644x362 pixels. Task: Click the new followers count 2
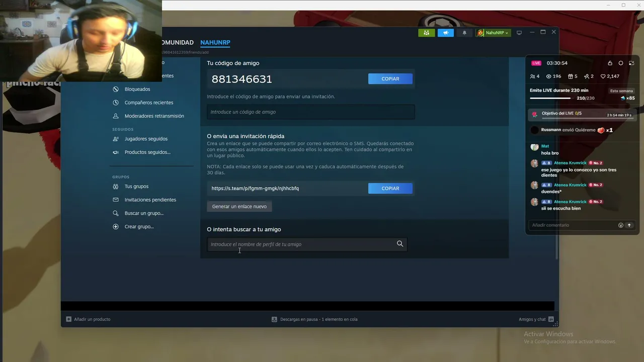coord(589,76)
